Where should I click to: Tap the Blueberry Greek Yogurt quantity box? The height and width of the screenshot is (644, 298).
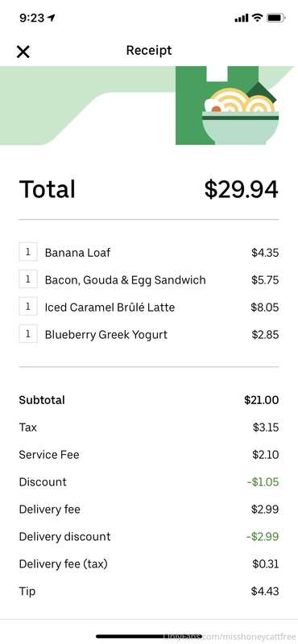point(28,334)
